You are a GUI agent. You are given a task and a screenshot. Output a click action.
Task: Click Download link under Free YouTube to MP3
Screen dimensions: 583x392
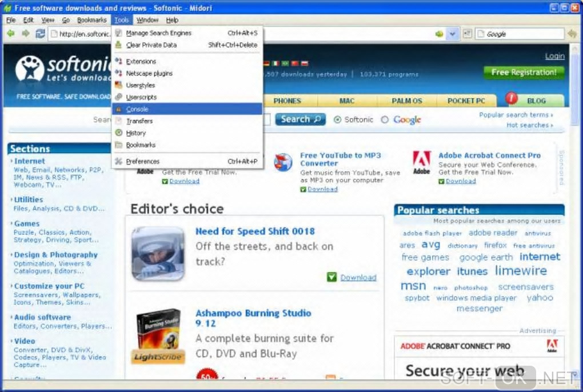pyautogui.click(x=323, y=189)
